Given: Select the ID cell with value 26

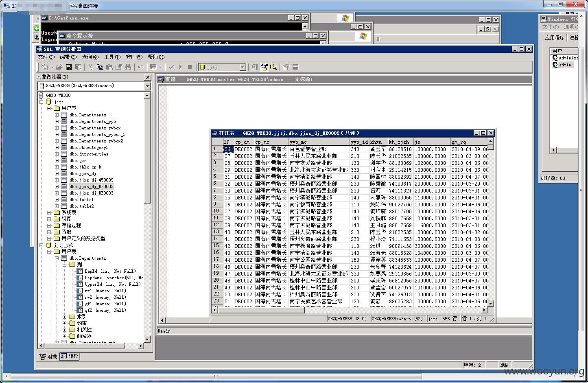Looking at the screenshot, I should 228,149.
